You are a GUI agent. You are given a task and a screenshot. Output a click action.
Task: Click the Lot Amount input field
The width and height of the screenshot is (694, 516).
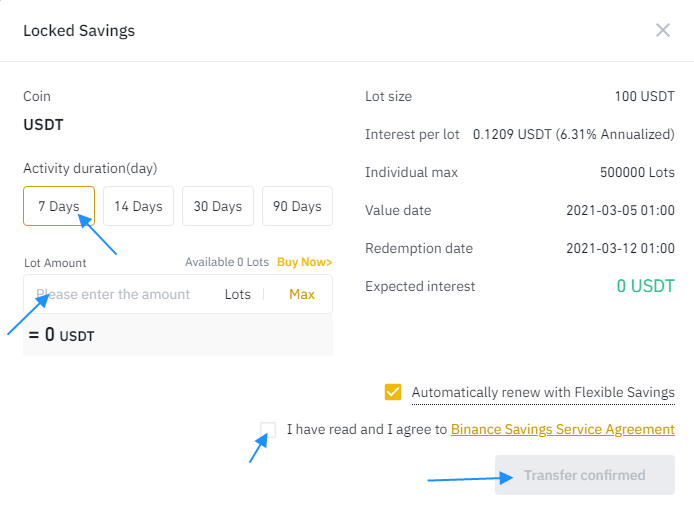[120, 295]
